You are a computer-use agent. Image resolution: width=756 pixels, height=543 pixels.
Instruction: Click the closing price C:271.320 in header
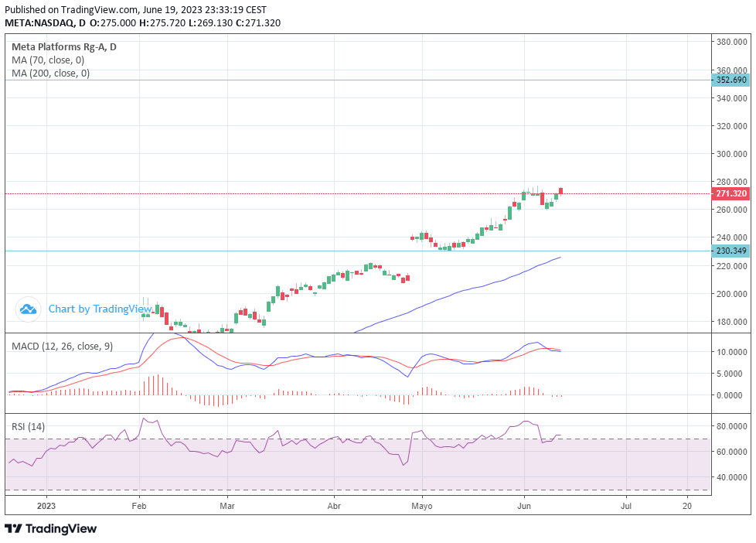point(258,23)
